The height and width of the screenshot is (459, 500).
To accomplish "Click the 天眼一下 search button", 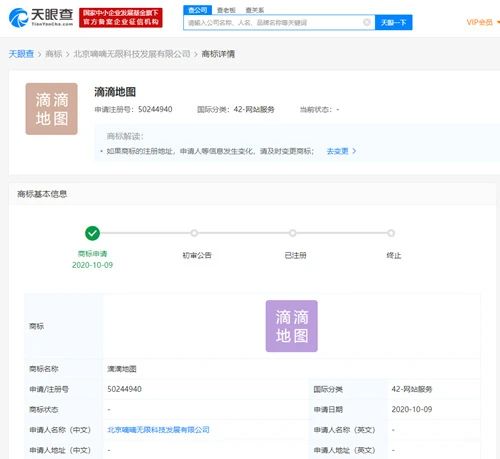I will pos(393,22).
